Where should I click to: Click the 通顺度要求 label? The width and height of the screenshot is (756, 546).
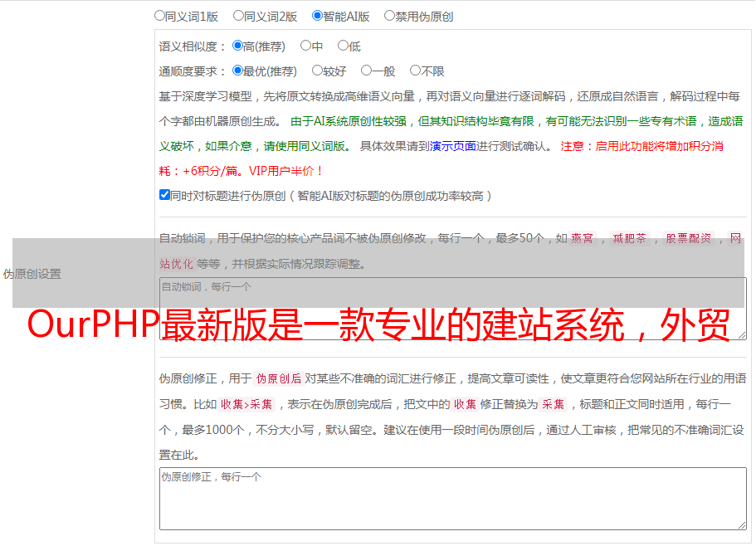(x=193, y=71)
